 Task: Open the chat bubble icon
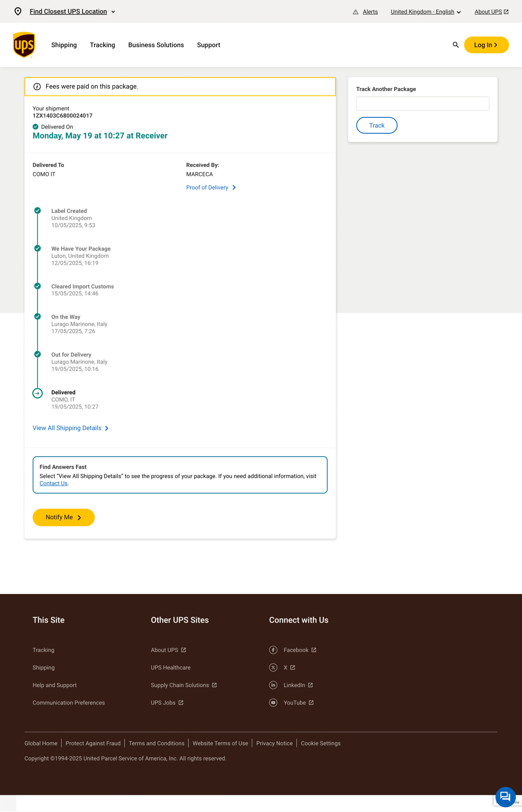pos(506,797)
